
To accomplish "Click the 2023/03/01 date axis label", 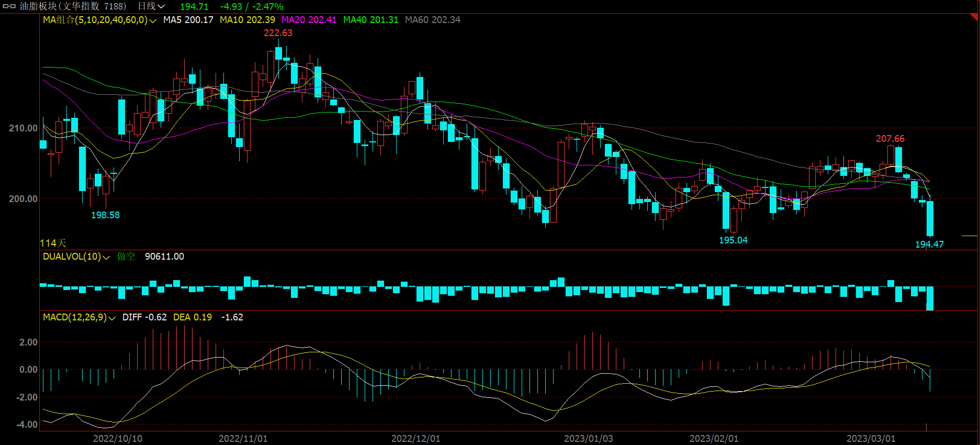I will (871, 439).
